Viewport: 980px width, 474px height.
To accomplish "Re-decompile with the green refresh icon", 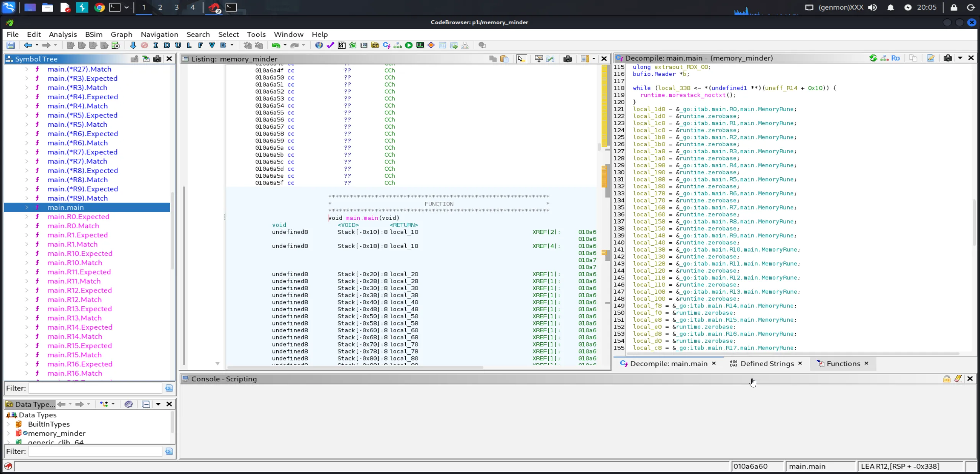I will pyautogui.click(x=873, y=58).
